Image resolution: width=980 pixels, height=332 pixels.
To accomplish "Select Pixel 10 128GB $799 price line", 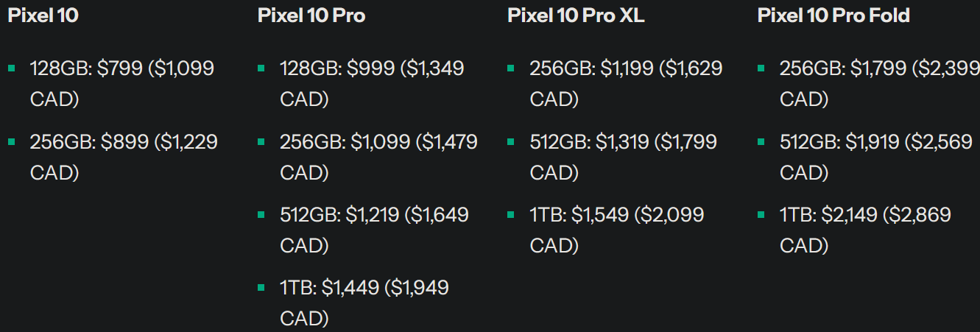I will click(122, 84).
